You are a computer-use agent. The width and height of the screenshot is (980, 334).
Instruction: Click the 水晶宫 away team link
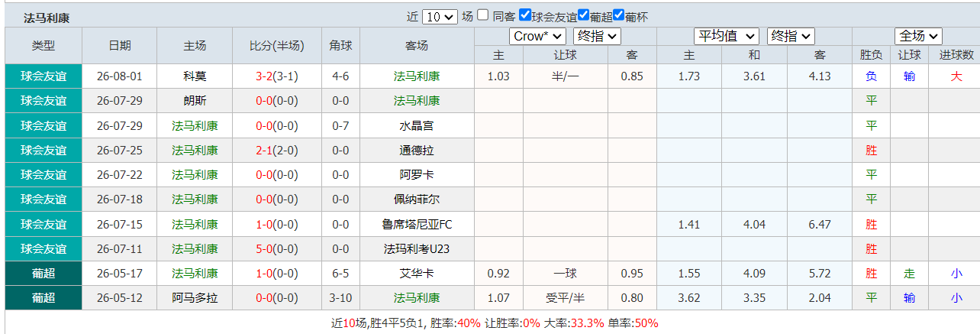click(417, 125)
